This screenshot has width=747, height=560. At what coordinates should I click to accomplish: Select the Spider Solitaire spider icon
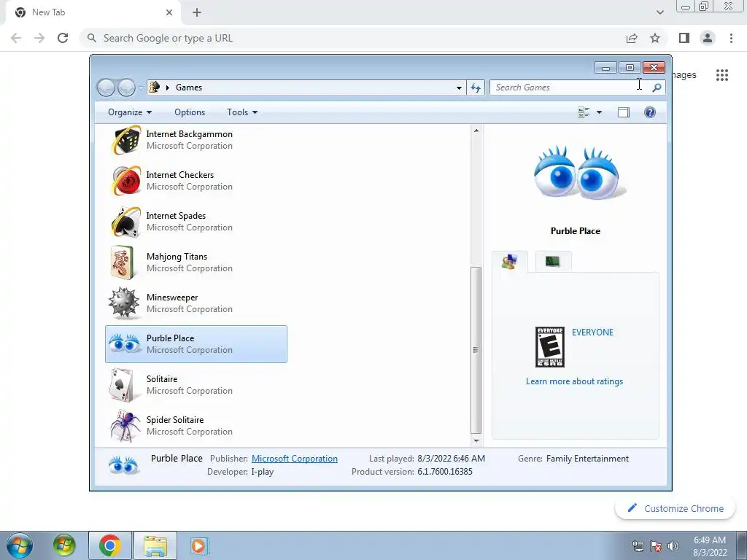125,426
